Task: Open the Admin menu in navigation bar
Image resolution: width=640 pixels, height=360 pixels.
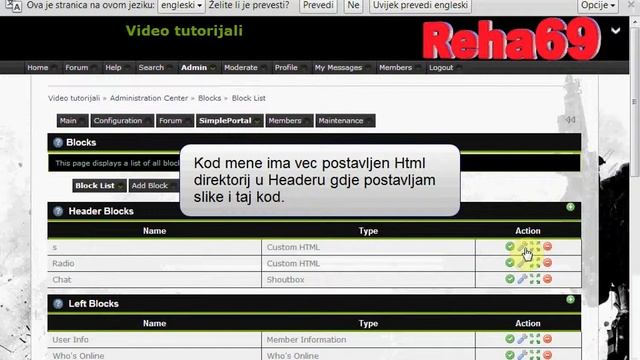Action: pos(194,68)
